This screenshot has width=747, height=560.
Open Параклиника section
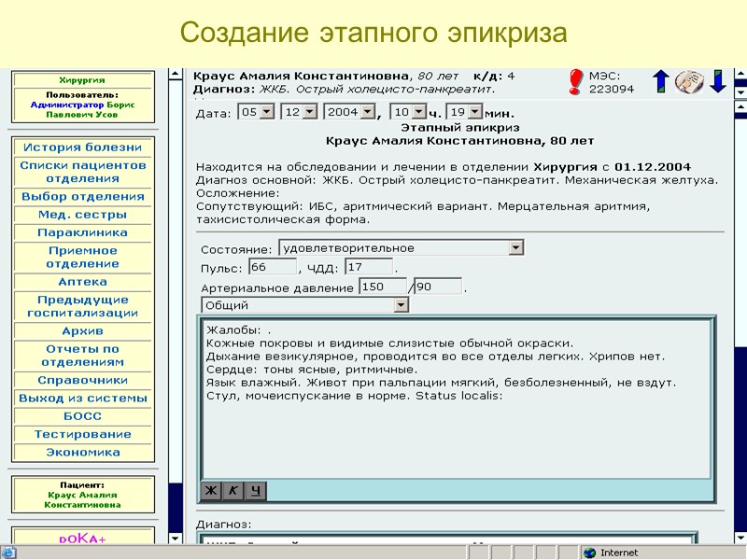coord(83,232)
